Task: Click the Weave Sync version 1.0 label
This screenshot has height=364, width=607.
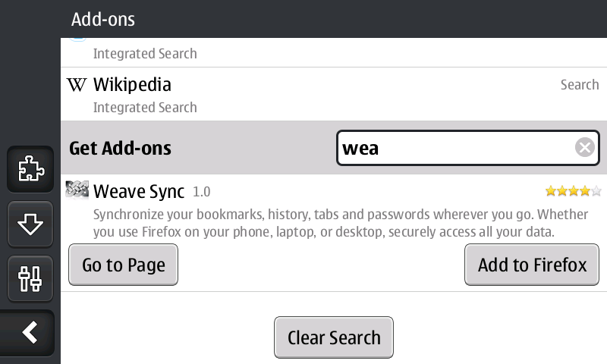Action: point(202,191)
